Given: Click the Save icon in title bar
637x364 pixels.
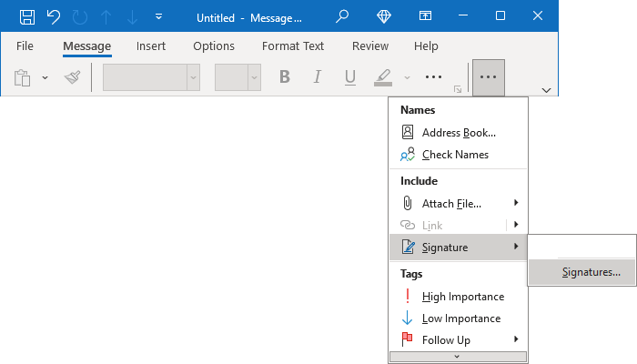Looking at the screenshot, I should 27,17.
